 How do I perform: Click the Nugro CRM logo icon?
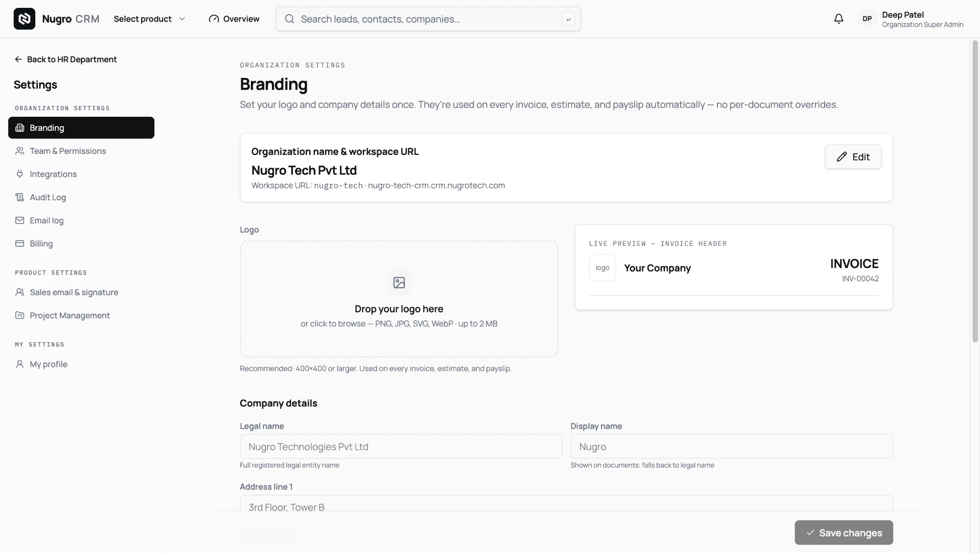tap(24, 19)
